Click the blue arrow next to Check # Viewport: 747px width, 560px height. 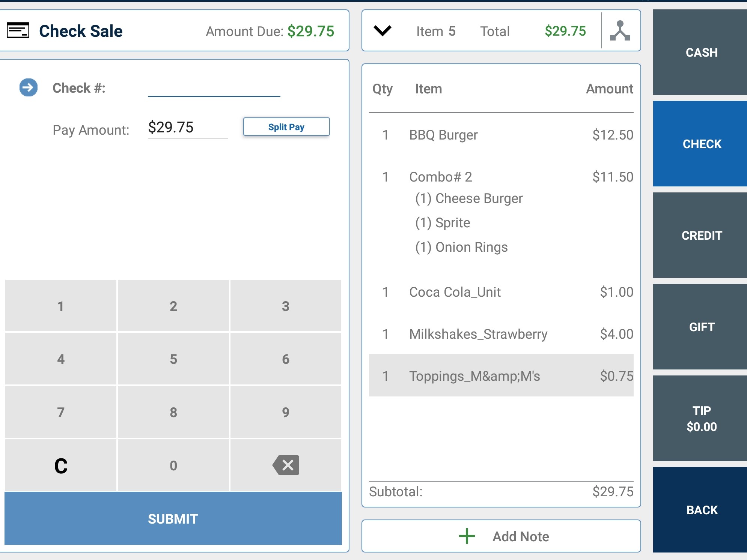coord(29,87)
